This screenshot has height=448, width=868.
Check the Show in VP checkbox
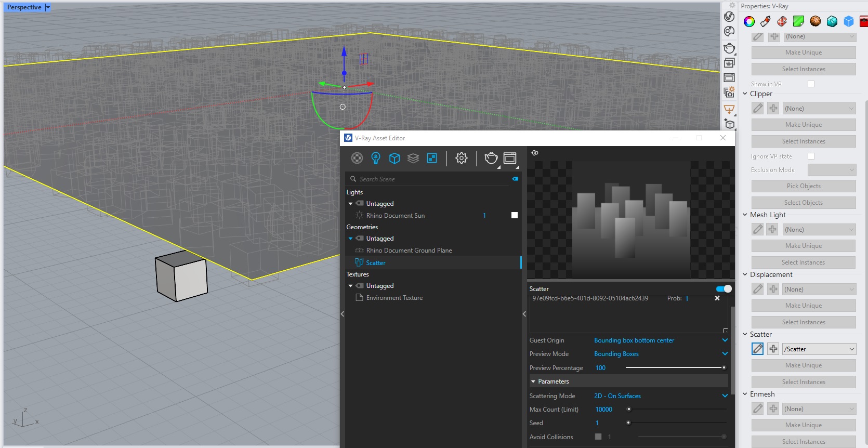pyautogui.click(x=811, y=84)
